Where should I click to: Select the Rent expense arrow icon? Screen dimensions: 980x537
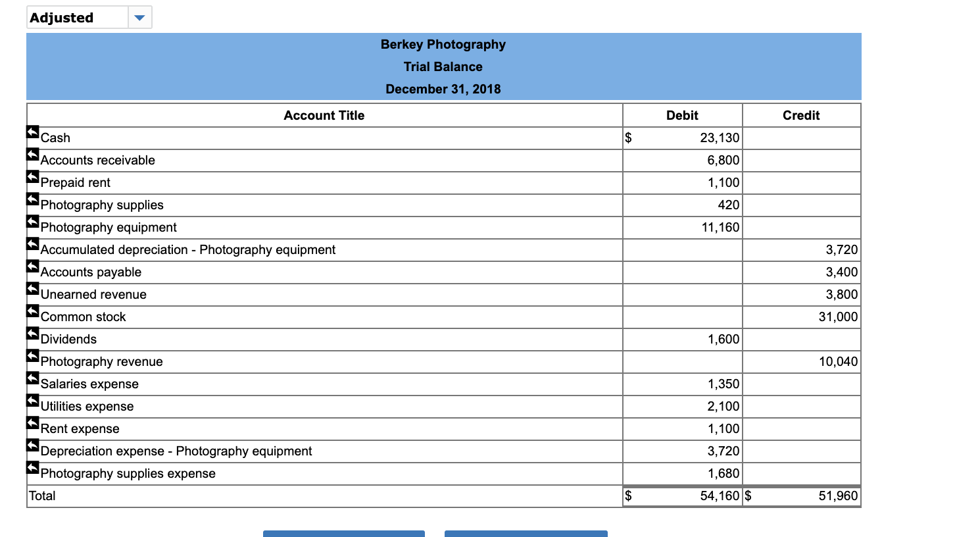click(x=33, y=423)
